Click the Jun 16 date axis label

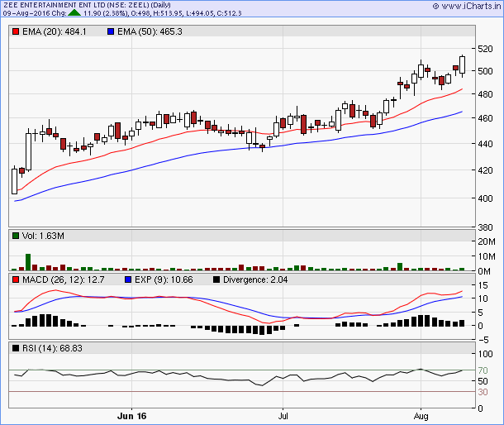(132, 416)
